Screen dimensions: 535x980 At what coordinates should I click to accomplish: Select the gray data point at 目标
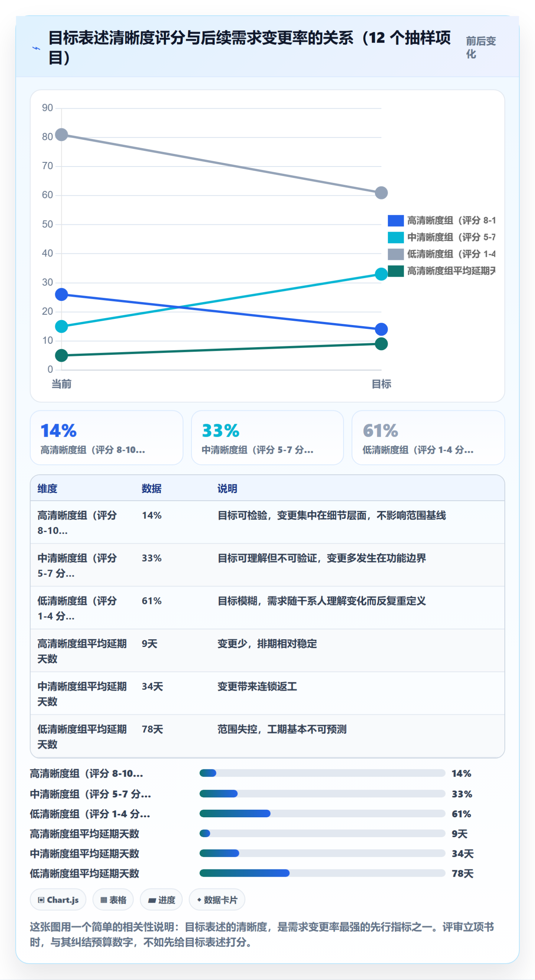pyautogui.click(x=381, y=193)
